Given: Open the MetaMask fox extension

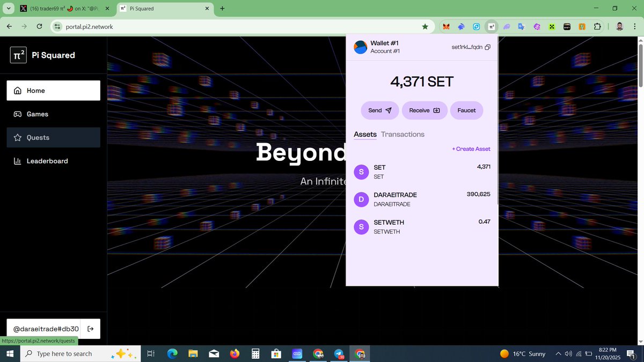Looking at the screenshot, I should point(445,26).
